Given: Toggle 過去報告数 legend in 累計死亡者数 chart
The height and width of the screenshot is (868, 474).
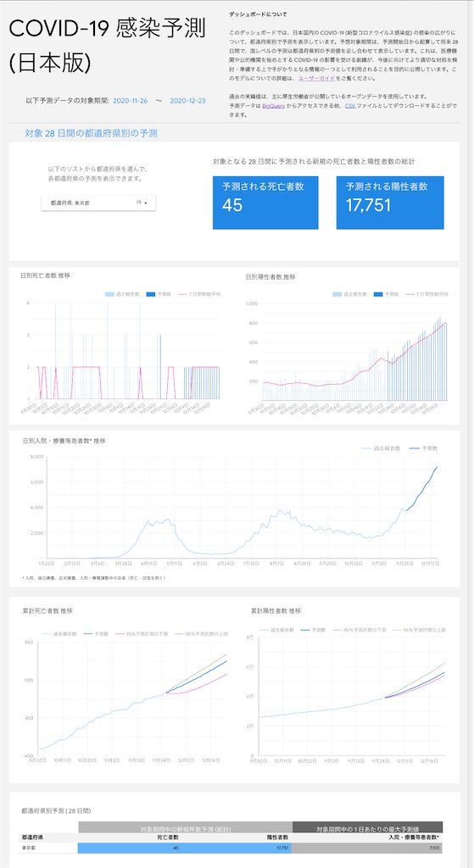Looking at the screenshot, I should point(59,634).
